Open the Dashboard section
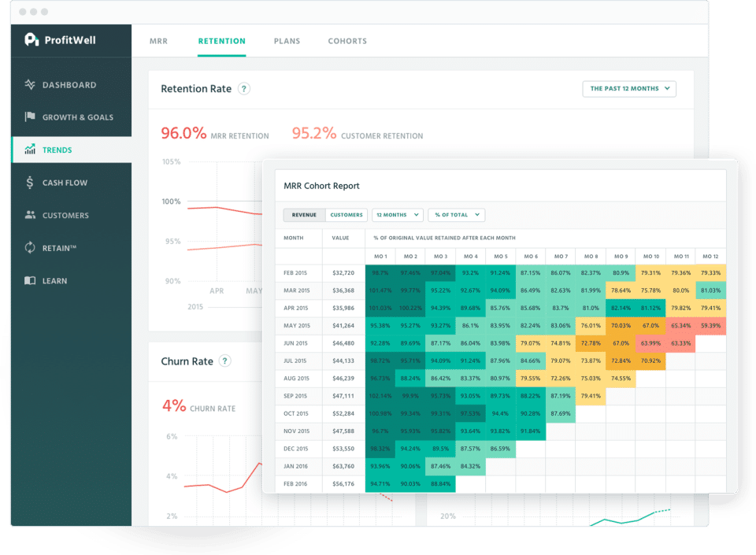Screen dimensions: 756x555 point(30,84)
